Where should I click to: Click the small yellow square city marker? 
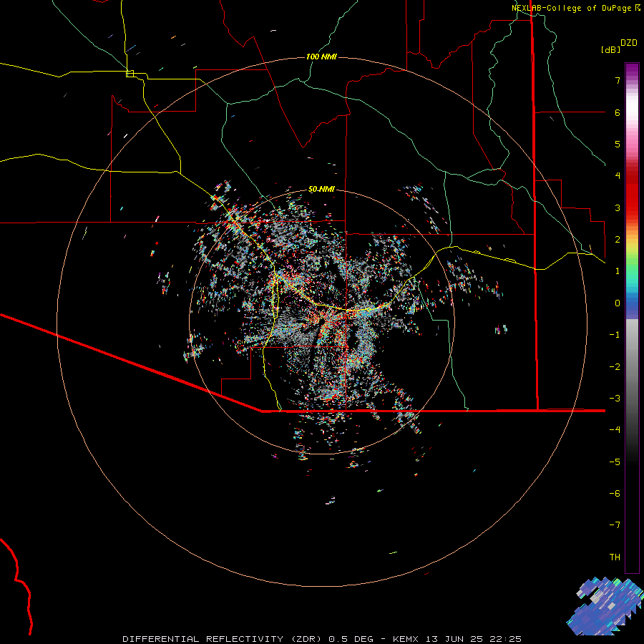(x=130, y=74)
